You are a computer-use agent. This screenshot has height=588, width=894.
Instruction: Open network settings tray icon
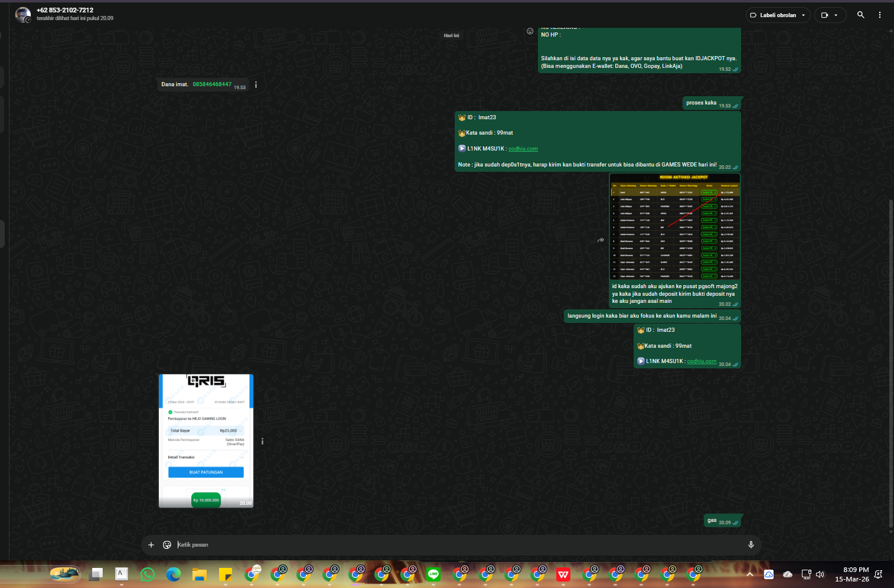point(807,574)
